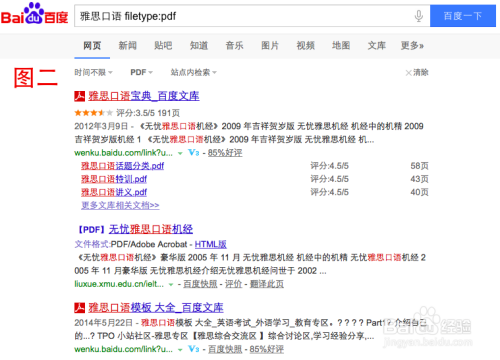
Task: Click PDF icon beside 雅思口语宝典 result
Action: 79,96
